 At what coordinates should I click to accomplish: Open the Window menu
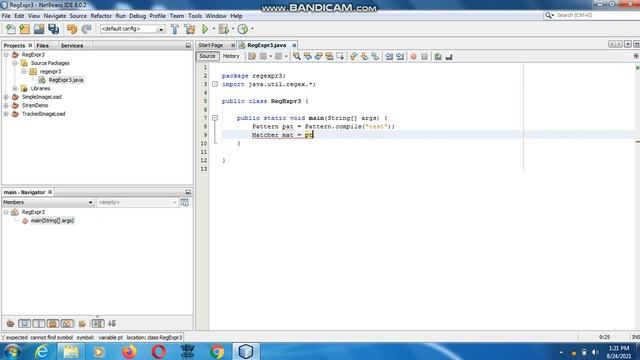216,16
